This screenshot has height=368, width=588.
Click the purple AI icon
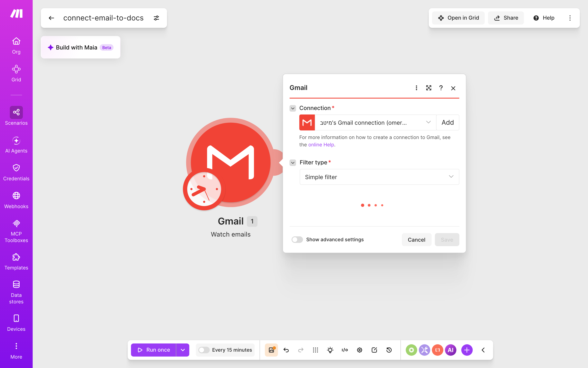tap(451, 350)
